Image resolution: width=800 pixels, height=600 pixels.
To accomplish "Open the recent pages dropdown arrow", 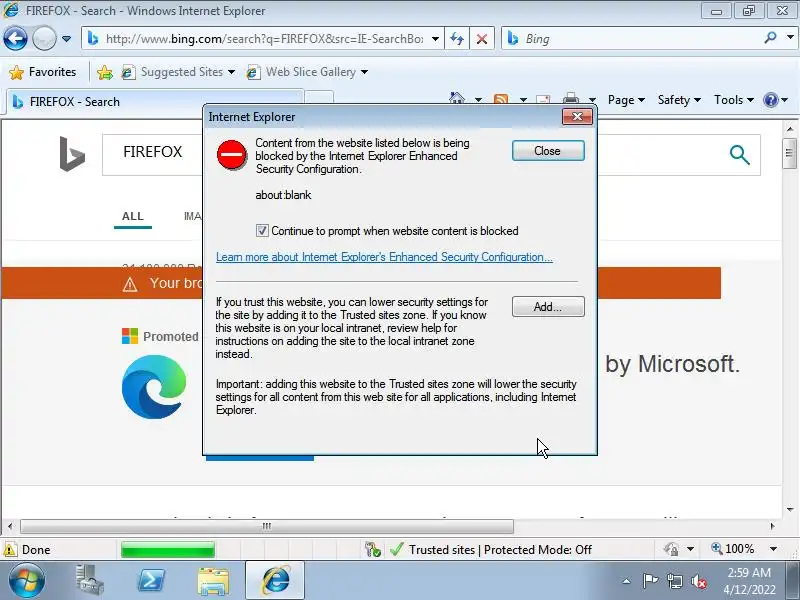I will click(66, 39).
